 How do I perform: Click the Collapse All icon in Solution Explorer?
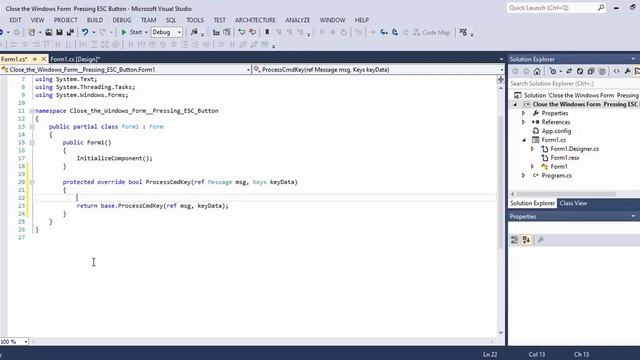click(x=591, y=71)
